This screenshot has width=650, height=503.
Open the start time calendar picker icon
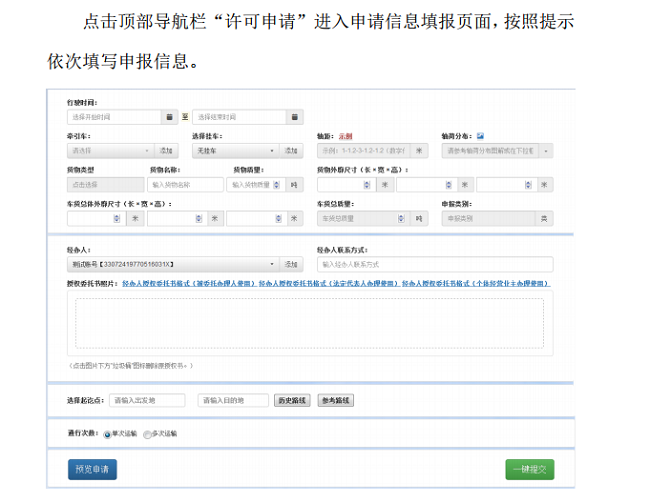pyautogui.click(x=169, y=117)
